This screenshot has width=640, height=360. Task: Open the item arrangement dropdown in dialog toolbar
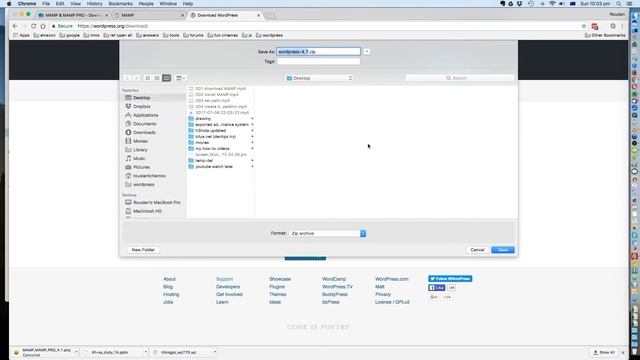click(x=180, y=78)
